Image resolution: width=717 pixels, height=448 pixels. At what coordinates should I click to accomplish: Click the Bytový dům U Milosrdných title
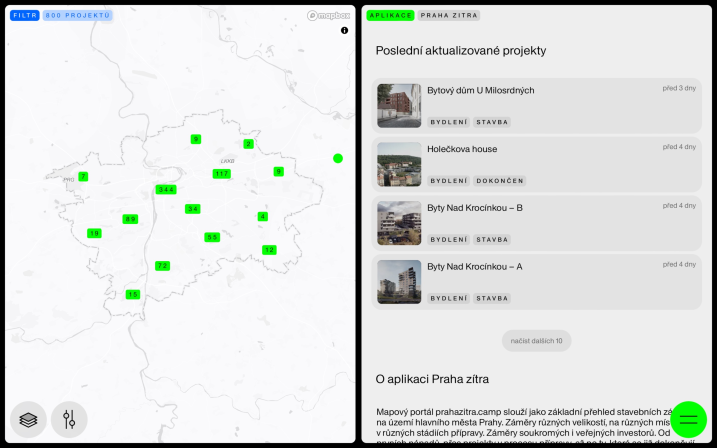click(x=481, y=91)
